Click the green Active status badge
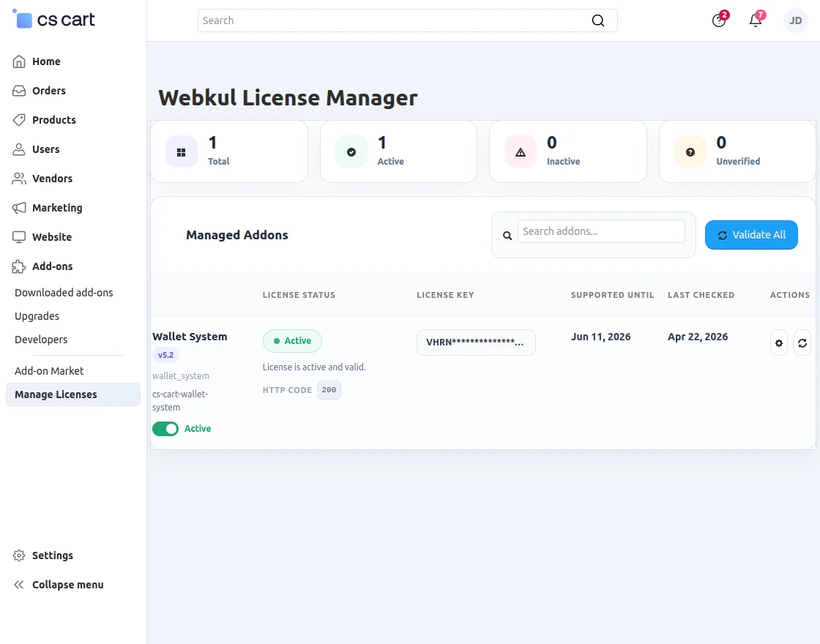 click(x=292, y=341)
